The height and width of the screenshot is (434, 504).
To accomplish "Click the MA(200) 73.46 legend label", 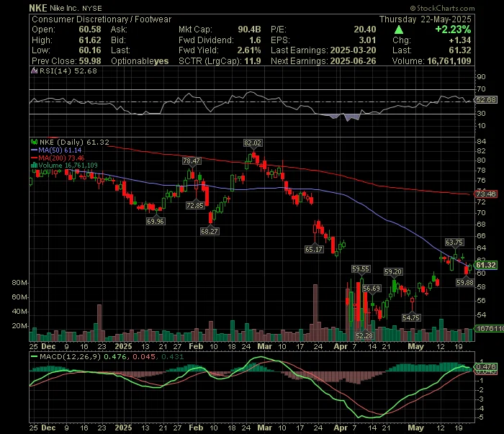I will click(61, 158).
